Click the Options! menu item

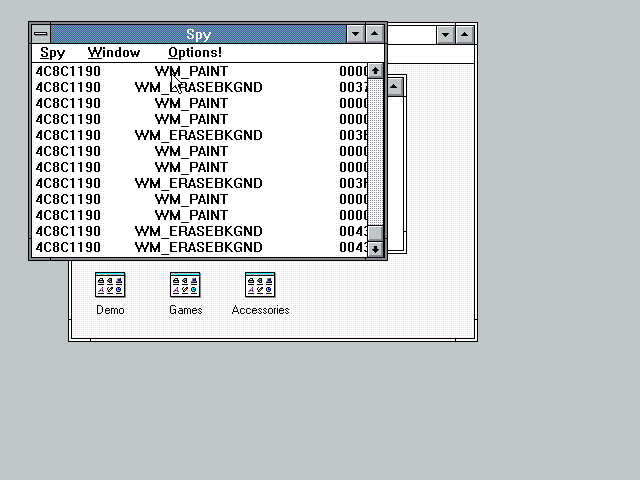pyautogui.click(x=195, y=52)
